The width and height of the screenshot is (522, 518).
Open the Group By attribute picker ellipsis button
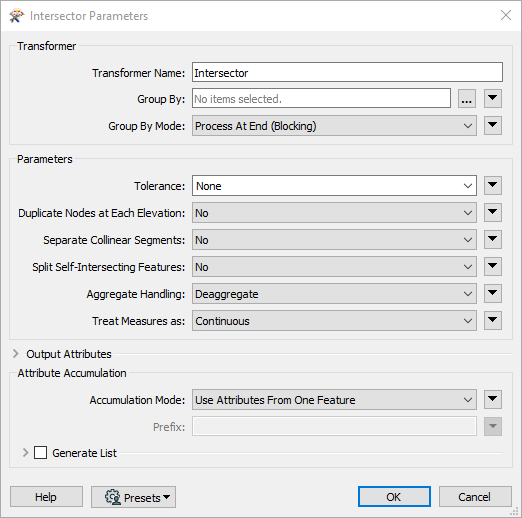point(466,99)
